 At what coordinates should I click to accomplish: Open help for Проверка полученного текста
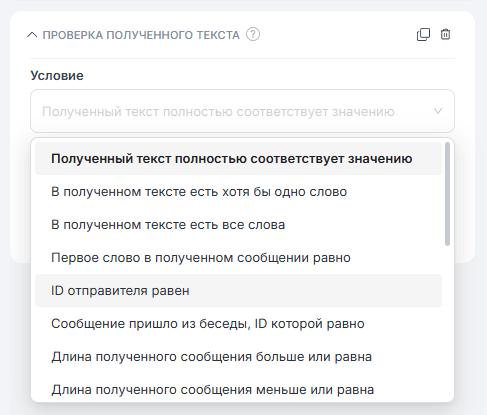tap(253, 34)
